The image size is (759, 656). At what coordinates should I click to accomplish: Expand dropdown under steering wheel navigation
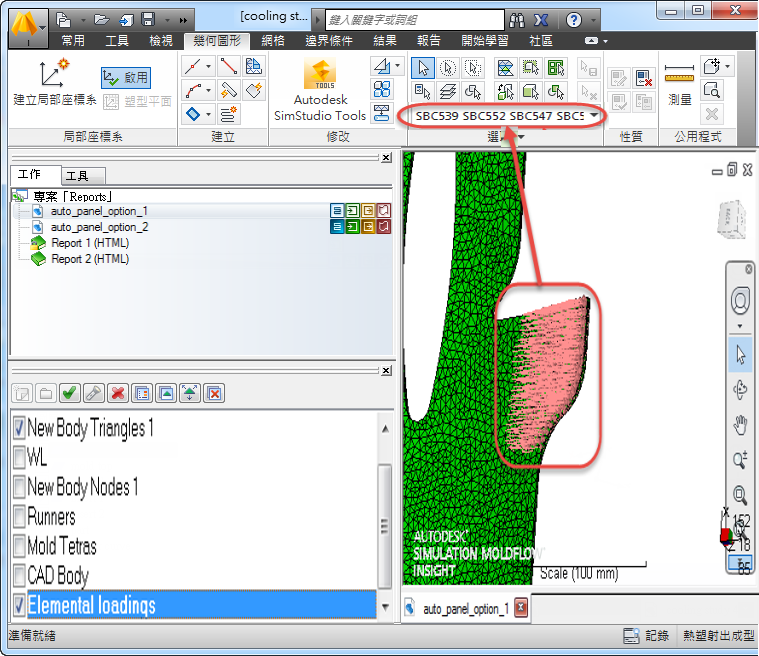740,326
